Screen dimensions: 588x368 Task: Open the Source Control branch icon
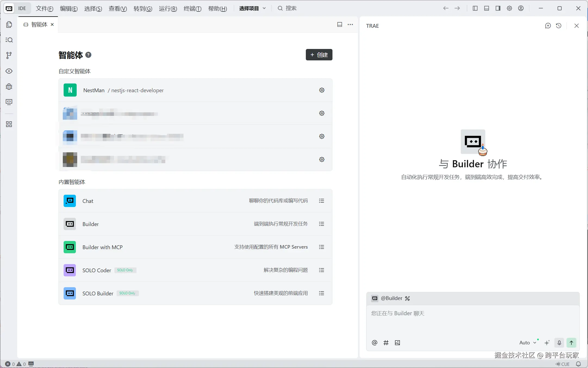point(9,55)
